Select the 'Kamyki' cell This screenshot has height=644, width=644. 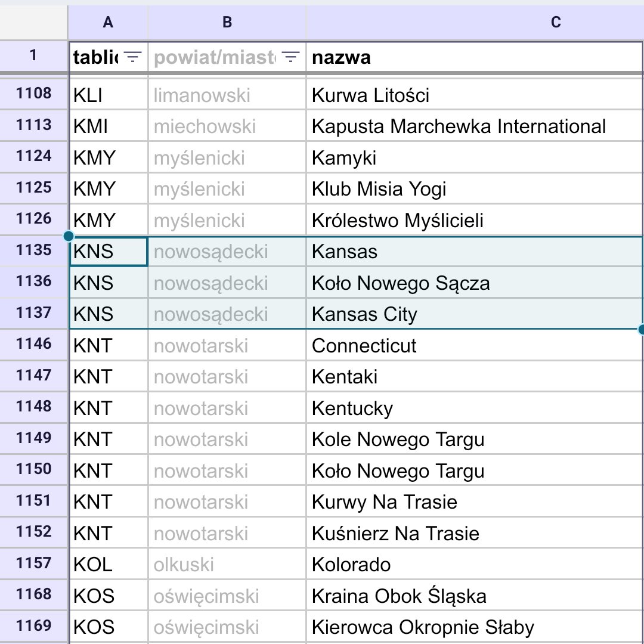[x=475, y=157]
